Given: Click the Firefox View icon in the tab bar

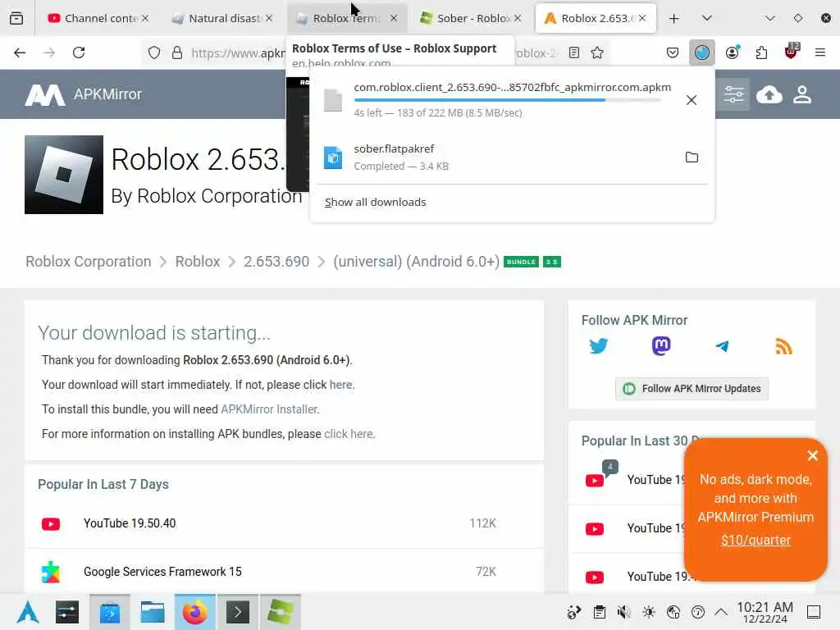Looking at the screenshot, I should (16, 18).
